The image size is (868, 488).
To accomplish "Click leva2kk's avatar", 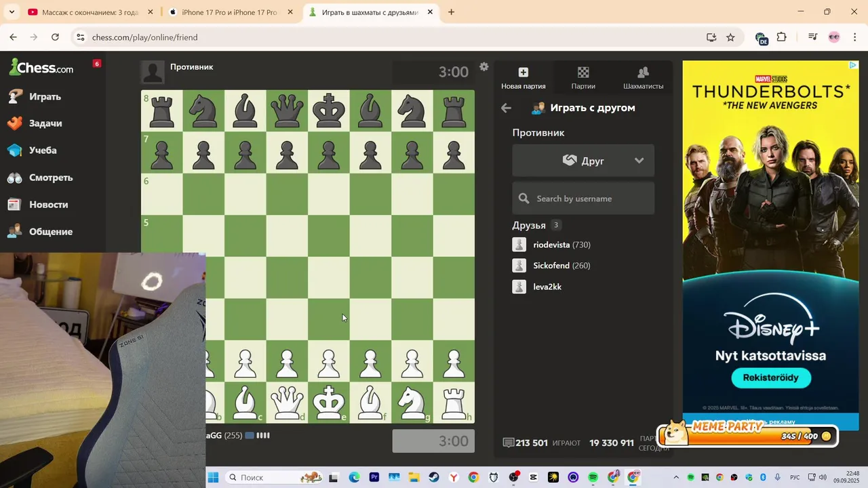I will pyautogui.click(x=519, y=287).
